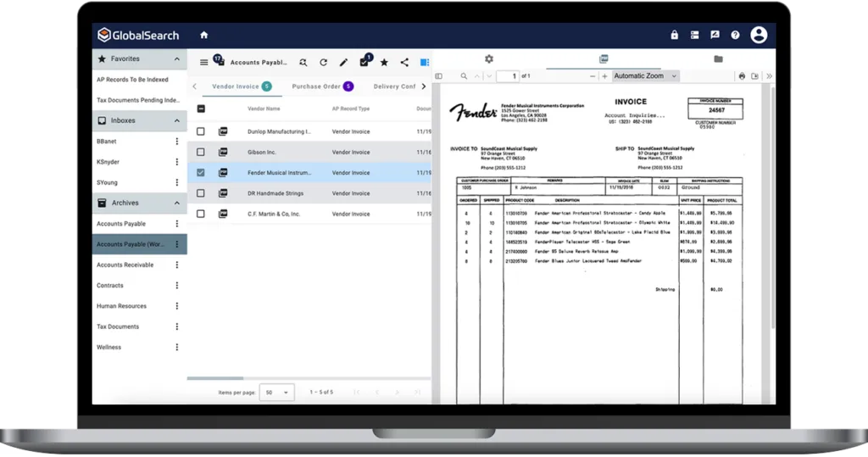
Task: Open the KSnyder inbox options menu
Action: click(177, 162)
